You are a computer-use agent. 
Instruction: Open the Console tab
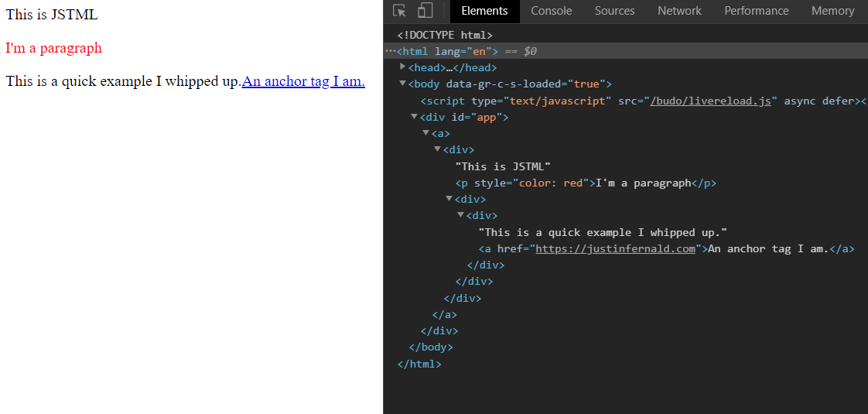pos(552,11)
